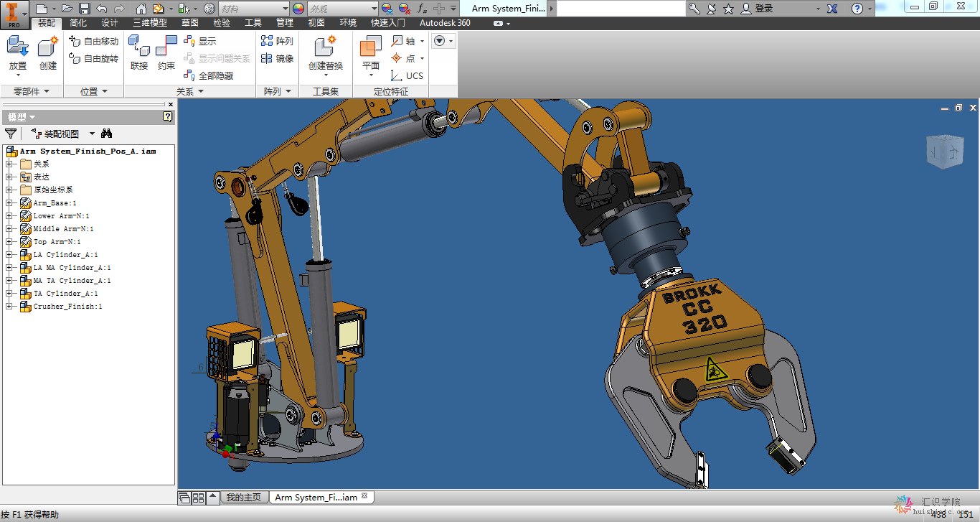Click the Material sphere icon
Image resolution: width=980 pixels, height=522 pixels.
click(209, 9)
